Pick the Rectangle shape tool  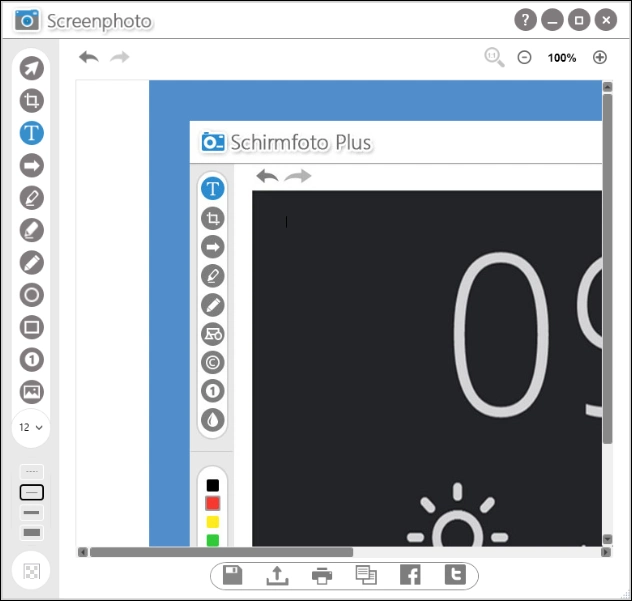click(x=32, y=327)
